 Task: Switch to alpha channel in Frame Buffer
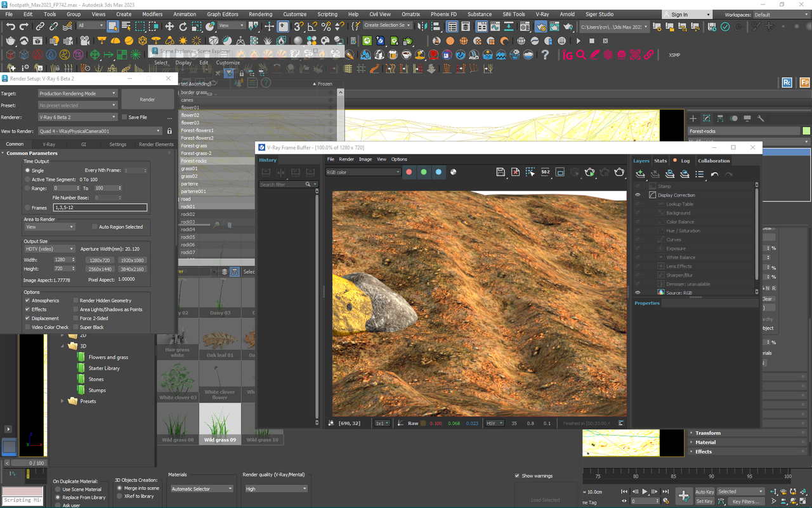click(x=454, y=172)
